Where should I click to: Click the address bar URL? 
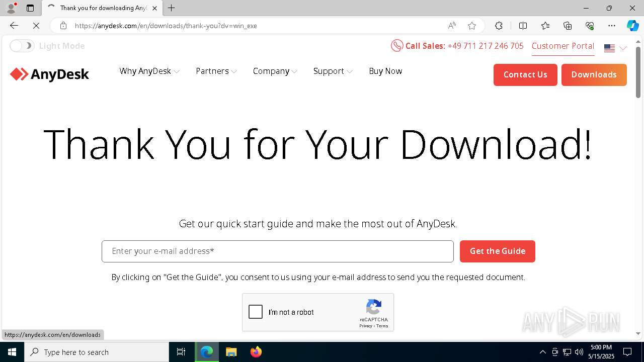tap(166, 26)
